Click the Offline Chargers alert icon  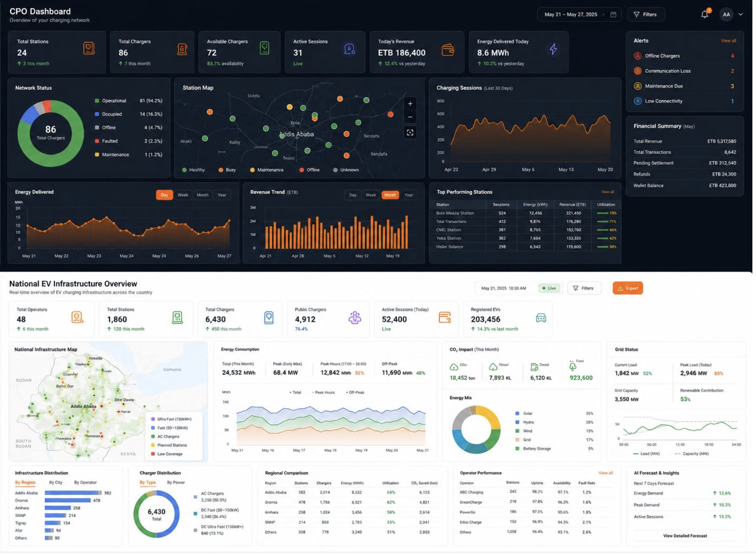tap(638, 56)
